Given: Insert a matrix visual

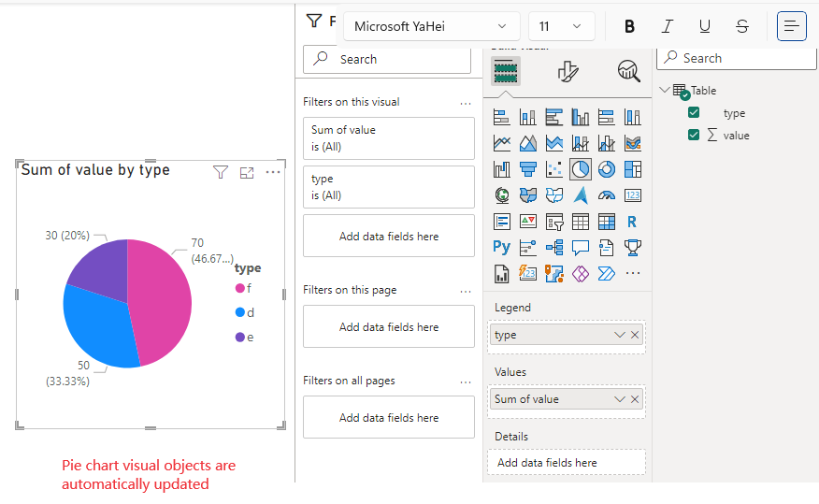Looking at the screenshot, I should 606,222.
